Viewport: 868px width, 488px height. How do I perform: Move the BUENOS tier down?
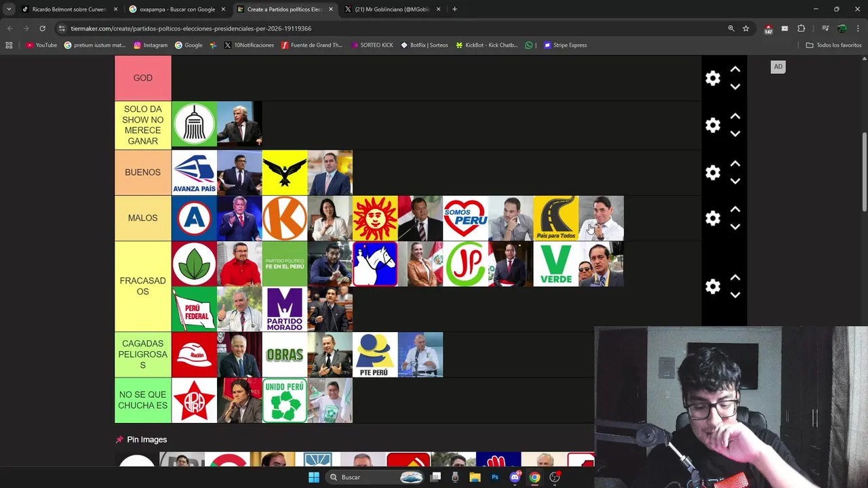pos(735,181)
